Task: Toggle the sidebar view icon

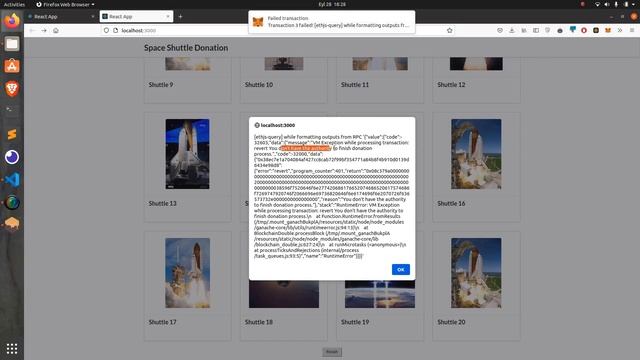Action: pyautogui.click(x=536, y=31)
